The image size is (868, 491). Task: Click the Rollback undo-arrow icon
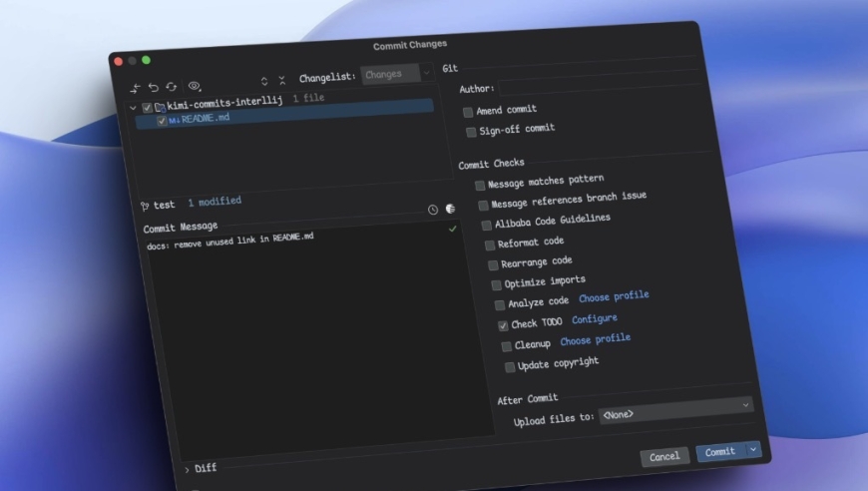(x=154, y=88)
